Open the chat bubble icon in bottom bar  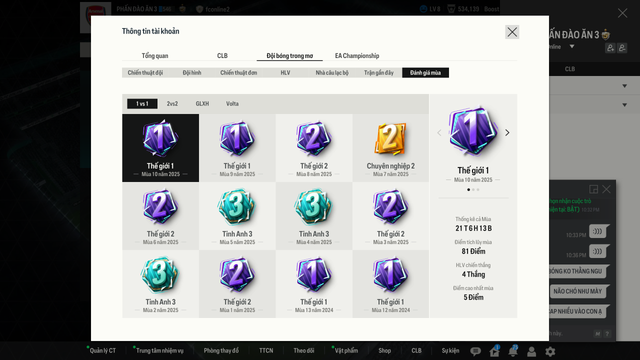pos(475,351)
